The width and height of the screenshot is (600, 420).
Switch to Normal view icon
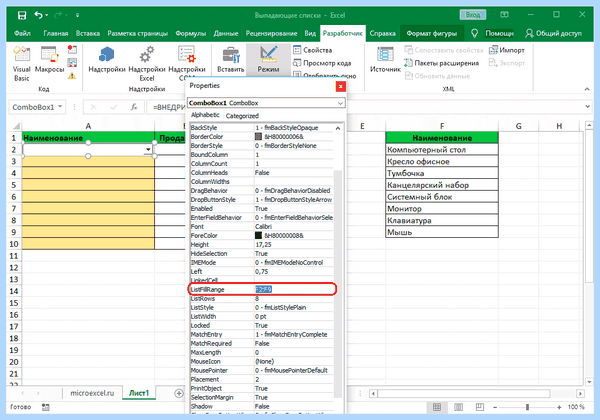tap(437, 407)
